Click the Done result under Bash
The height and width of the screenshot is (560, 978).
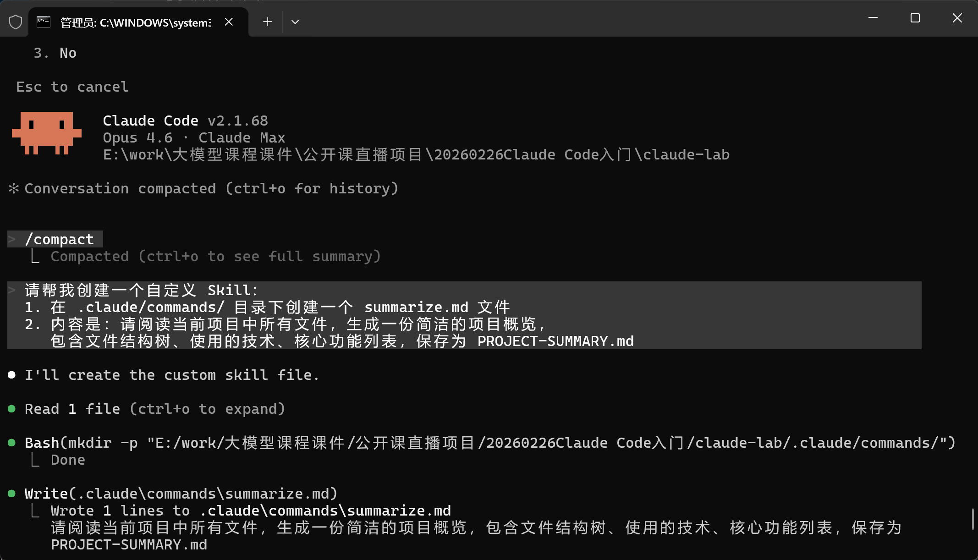(x=68, y=460)
